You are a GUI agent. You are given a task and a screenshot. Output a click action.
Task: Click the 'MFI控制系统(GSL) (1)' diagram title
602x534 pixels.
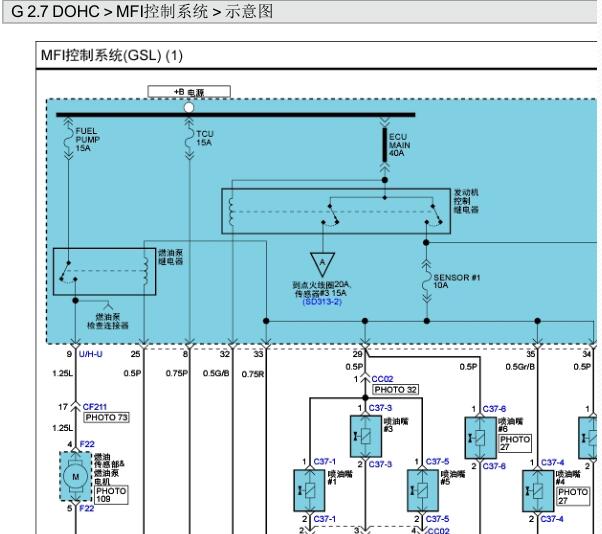pos(112,56)
